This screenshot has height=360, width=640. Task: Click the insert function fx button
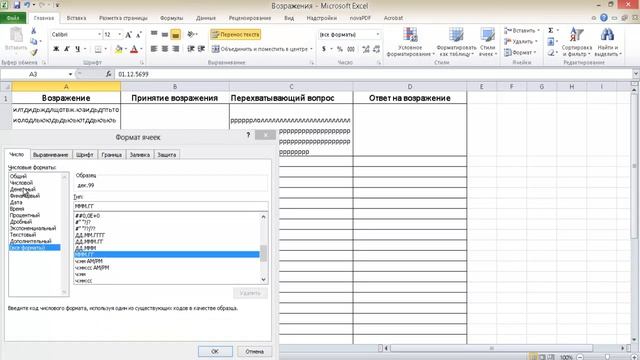(108, 74)
